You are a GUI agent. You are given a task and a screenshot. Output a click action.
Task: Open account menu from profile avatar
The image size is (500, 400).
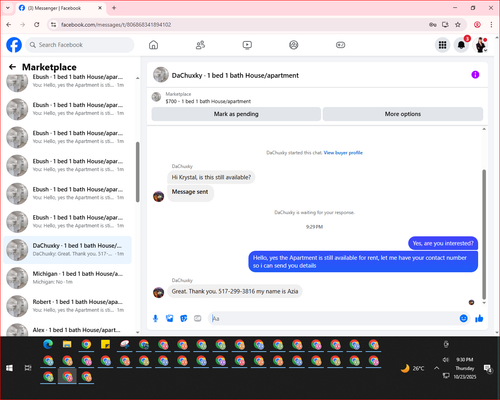click(x=481, y=45)
